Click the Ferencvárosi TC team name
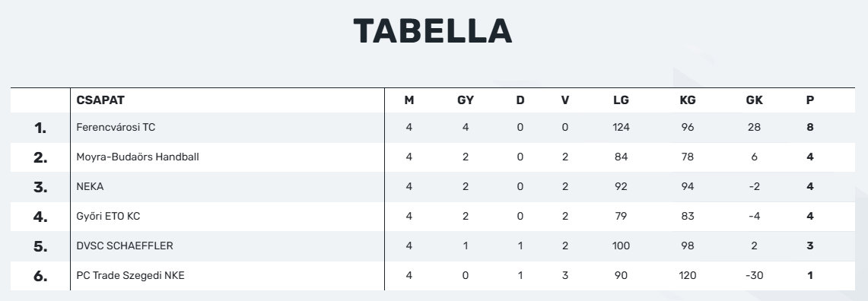The width and height of the screenshot is (868, 301). pos(116,127)
